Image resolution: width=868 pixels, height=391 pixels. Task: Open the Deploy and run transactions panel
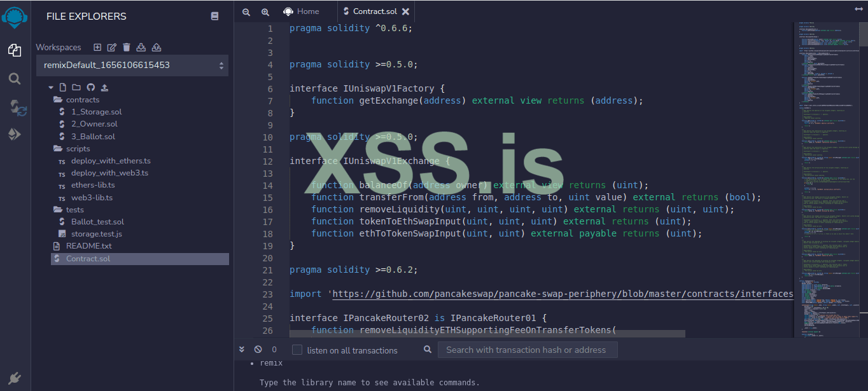14,134
